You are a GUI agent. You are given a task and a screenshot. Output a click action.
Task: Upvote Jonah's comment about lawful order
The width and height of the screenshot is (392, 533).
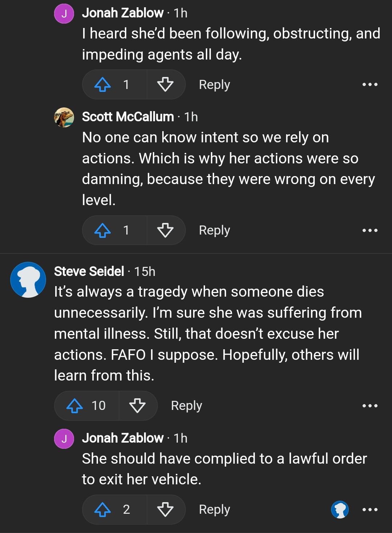click(103, 509)
